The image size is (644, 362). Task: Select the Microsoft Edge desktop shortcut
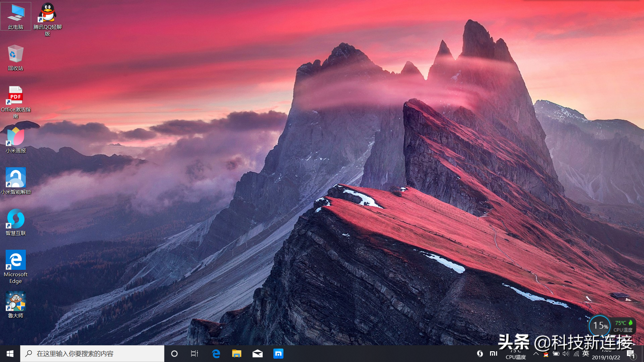pos(16,267)
